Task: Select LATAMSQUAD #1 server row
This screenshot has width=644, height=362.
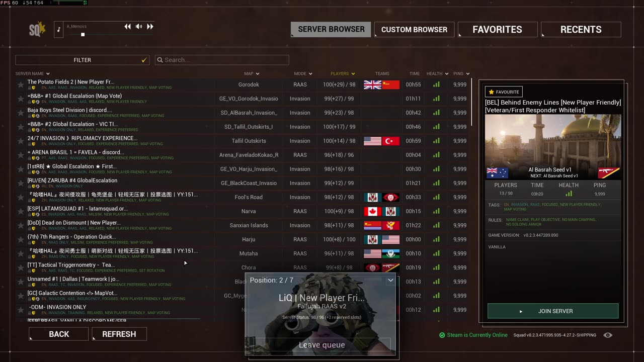Action: click(243, 211)
